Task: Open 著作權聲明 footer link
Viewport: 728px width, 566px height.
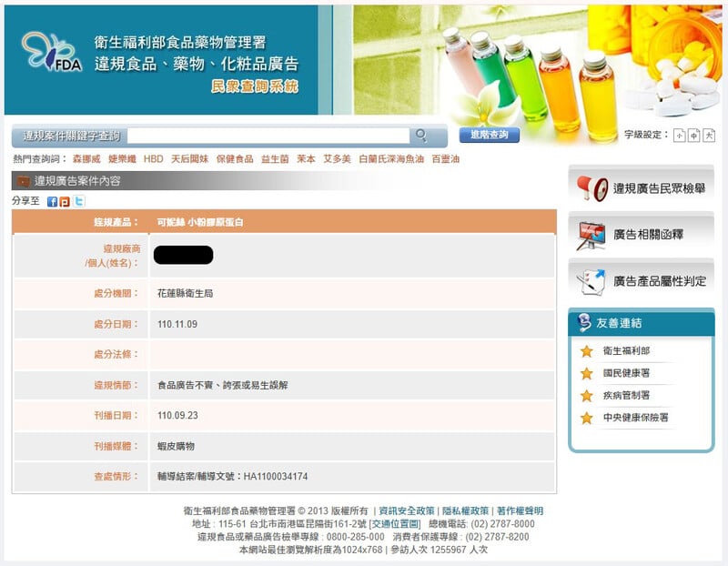Action: point(520,510)
